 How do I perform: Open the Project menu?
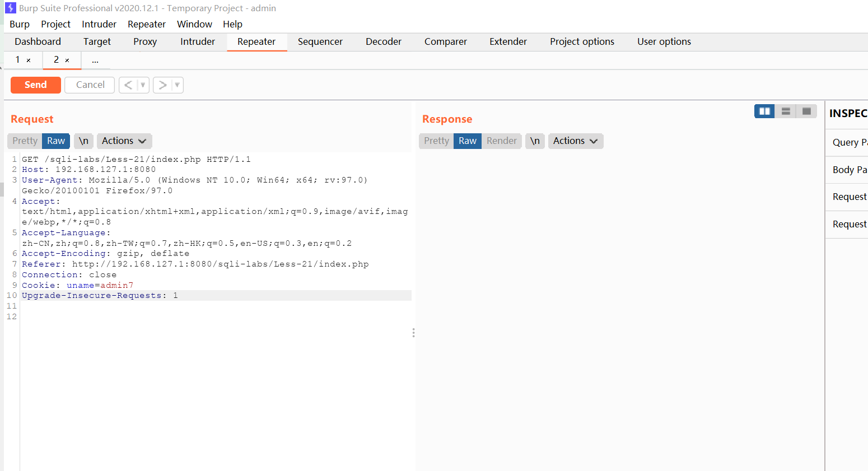coord(55,24)
